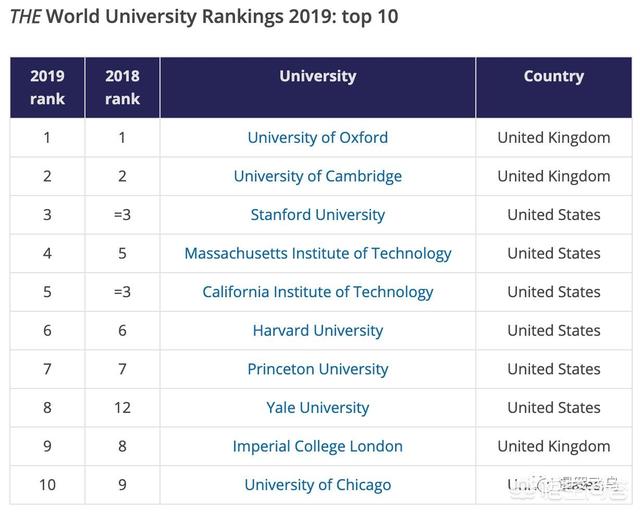Open the Princeton University link
Screen dimensions: 640x512
[x=317, y=369]
